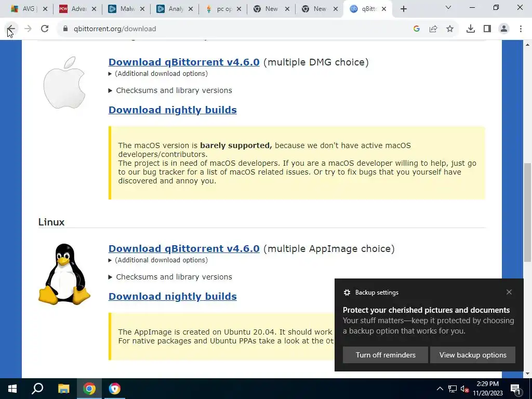Click the Backup settings gear icon
Viewport: 532px width, 399px height.
[x=347, y=292]
